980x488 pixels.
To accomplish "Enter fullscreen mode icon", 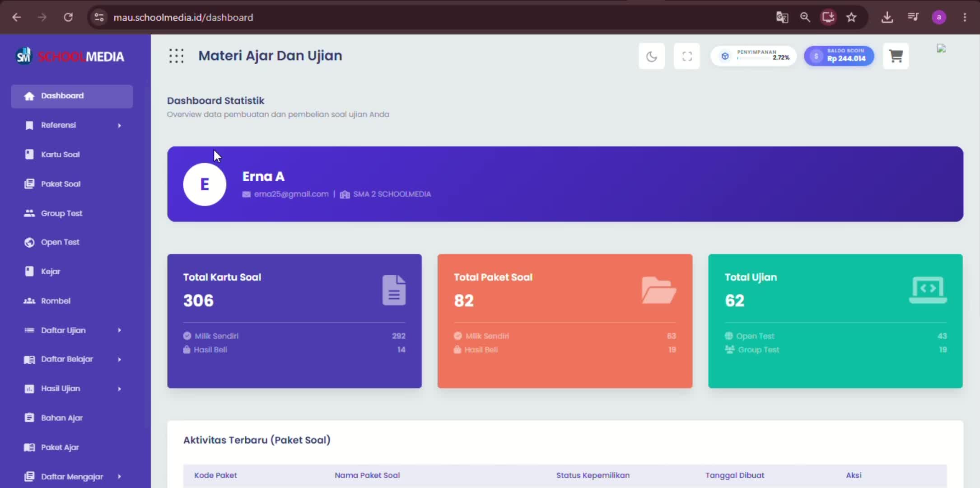I will tap(687, 56).
